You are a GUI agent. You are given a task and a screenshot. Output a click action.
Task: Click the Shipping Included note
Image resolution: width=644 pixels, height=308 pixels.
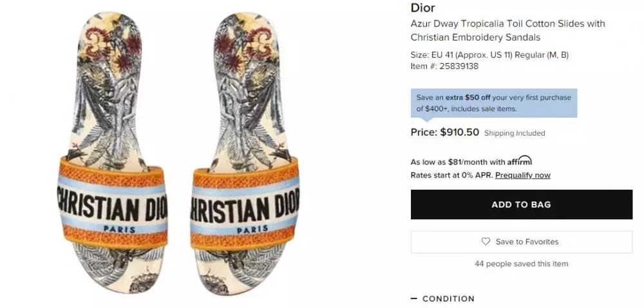point(515,134)
